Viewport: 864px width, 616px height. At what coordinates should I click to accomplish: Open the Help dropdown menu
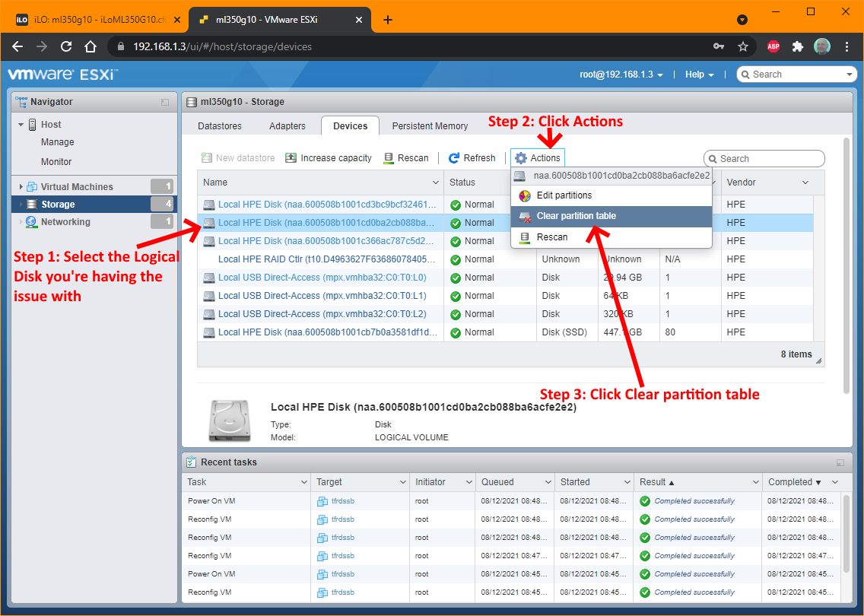(699, 75)
